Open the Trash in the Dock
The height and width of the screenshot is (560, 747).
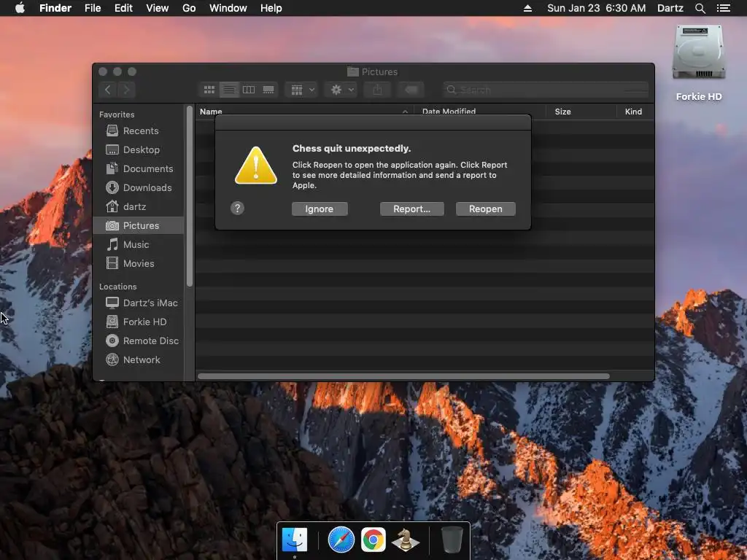(452, 540)
